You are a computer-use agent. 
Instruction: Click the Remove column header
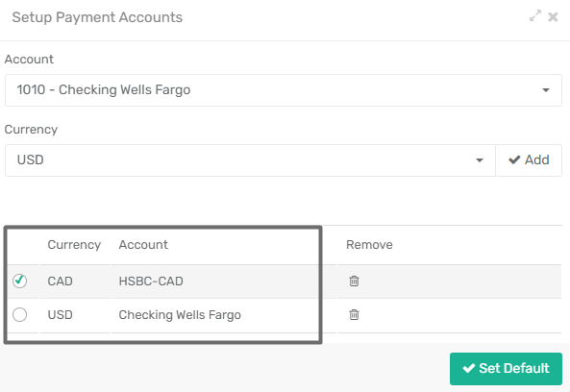[x=369, y=245]
